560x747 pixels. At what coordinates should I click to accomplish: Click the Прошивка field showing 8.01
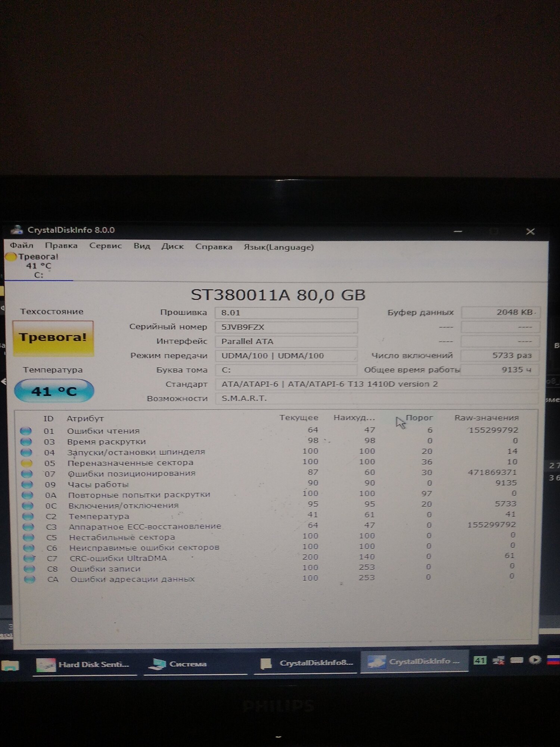pyautogui.click(x=286, y=313)
